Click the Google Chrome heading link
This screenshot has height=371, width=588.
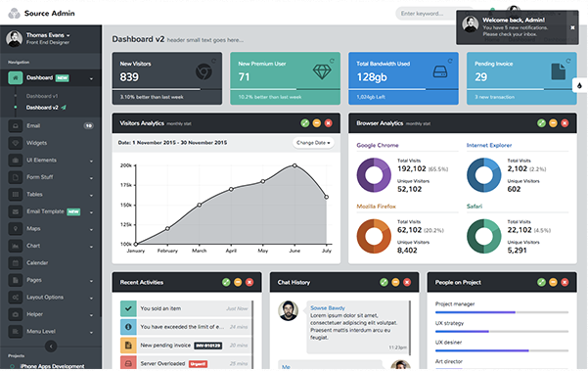click(378, 145)
